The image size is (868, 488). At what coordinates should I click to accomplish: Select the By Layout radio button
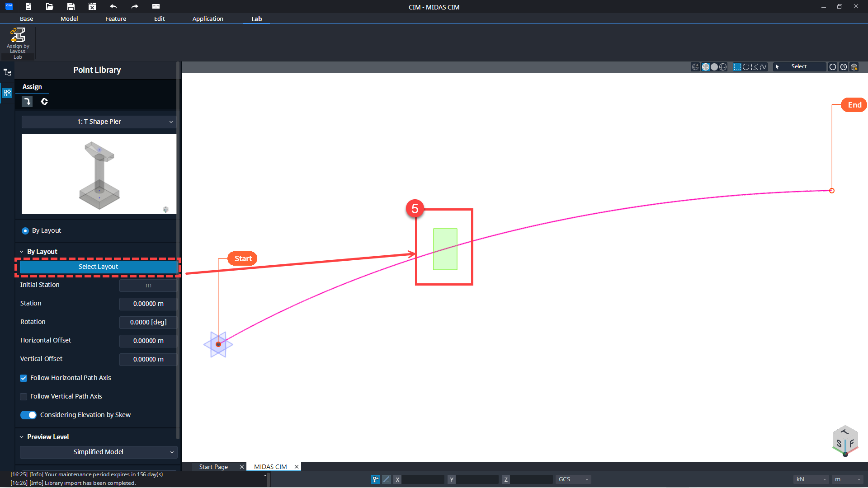pyautogui.click(x=25, y=231)
